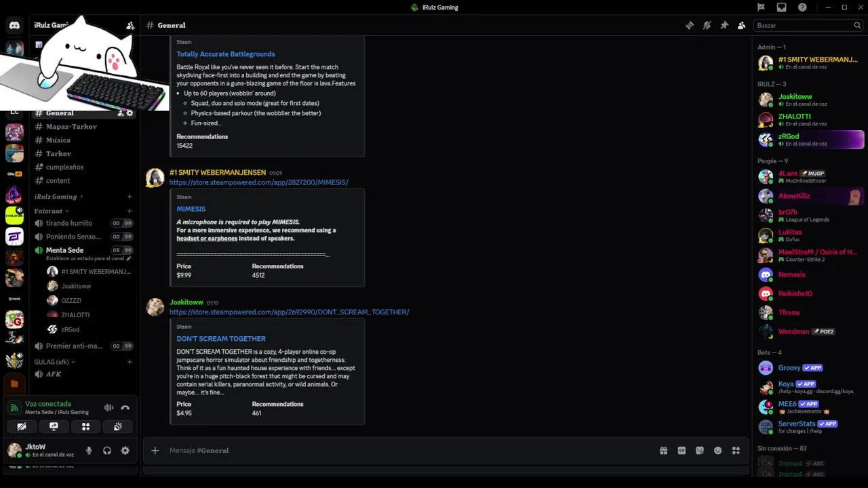Screen dimensions: 868x488
Task: Open the emoji picker icon
Action: pyautogui.click(x=717, y=450)
